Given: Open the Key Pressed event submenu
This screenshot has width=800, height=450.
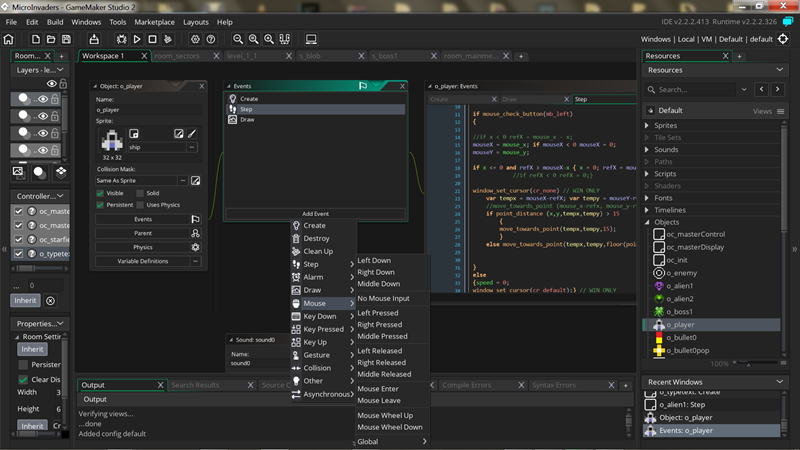Looking at the screenshot, I should pos(323,329).
